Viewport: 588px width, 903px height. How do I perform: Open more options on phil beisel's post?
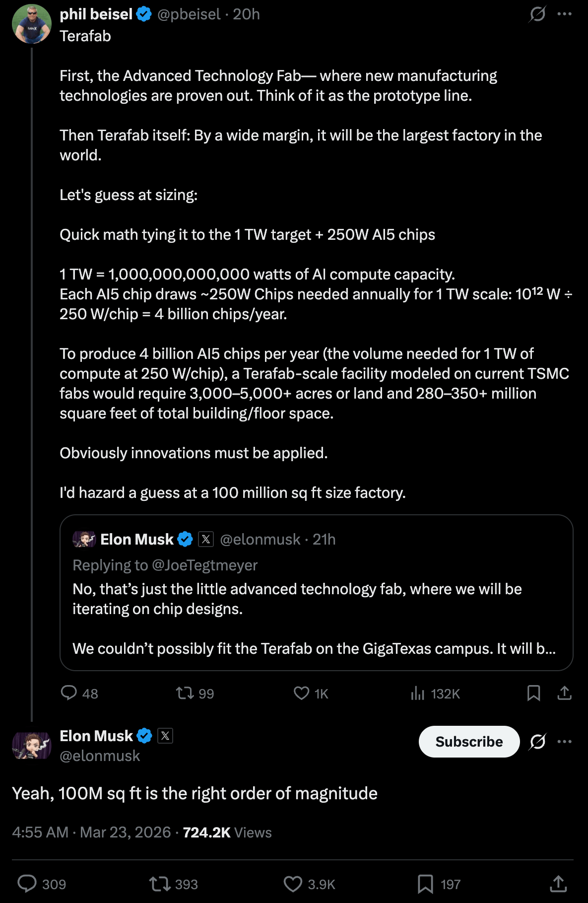click(564, 14)
